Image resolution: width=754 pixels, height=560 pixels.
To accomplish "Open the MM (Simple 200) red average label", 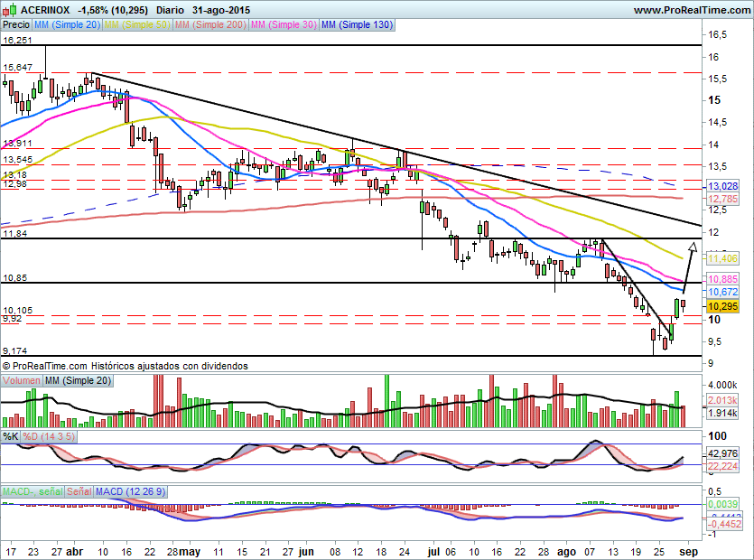I will [x=210, y=24].
